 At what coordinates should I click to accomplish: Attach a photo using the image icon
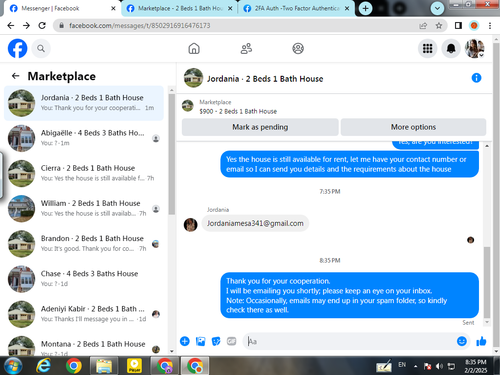click(200, 341)
